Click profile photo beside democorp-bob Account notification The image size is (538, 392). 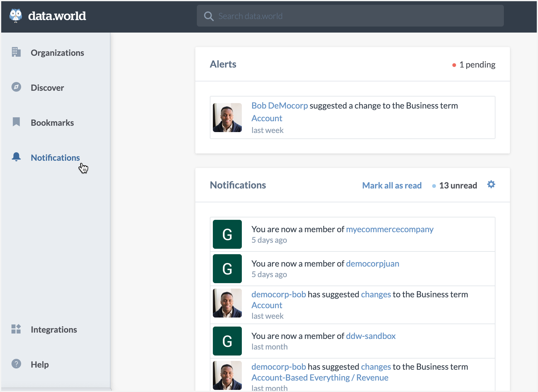coord(227,303)
